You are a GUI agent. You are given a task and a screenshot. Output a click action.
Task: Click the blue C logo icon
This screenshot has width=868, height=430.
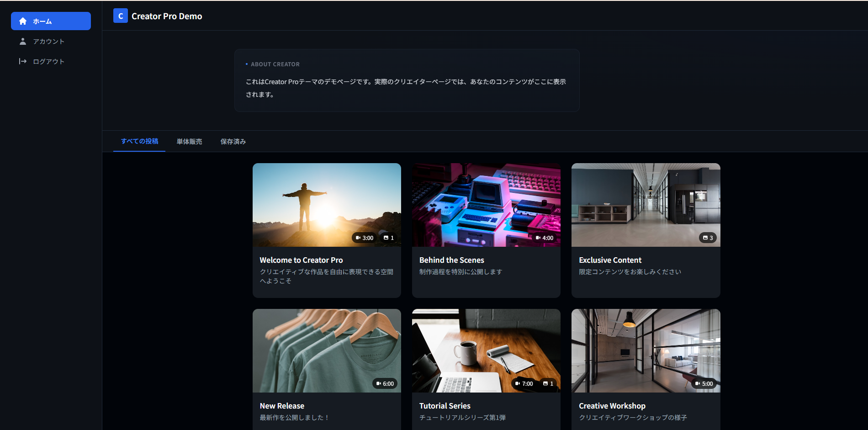[x=120, y=16]
